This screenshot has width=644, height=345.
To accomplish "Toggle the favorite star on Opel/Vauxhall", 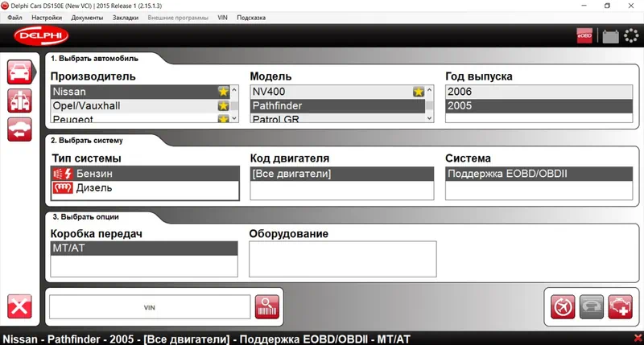I will coord(224,106).
